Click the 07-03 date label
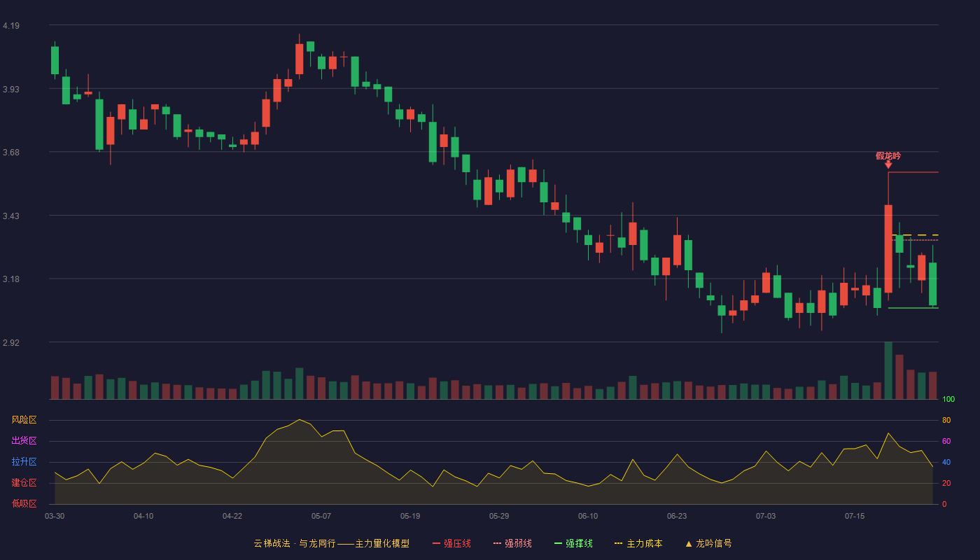 tap(766, 516)
